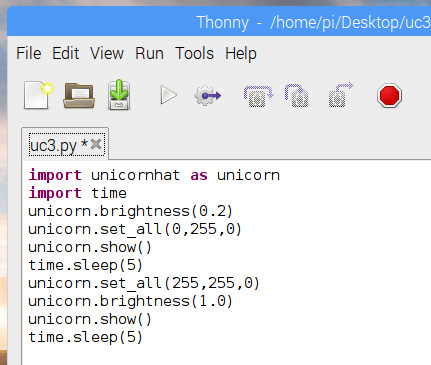Open the File menu
The width and height of the screenshot is (431, 365).
(x=29, y=53)
